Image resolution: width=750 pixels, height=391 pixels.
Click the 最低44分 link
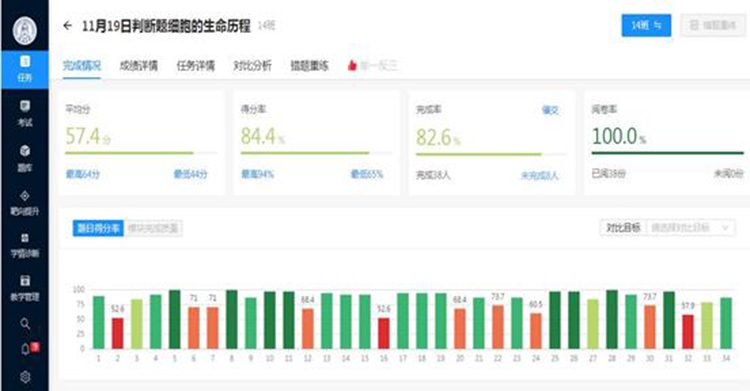pyautogui.click(x=190, y=174)
